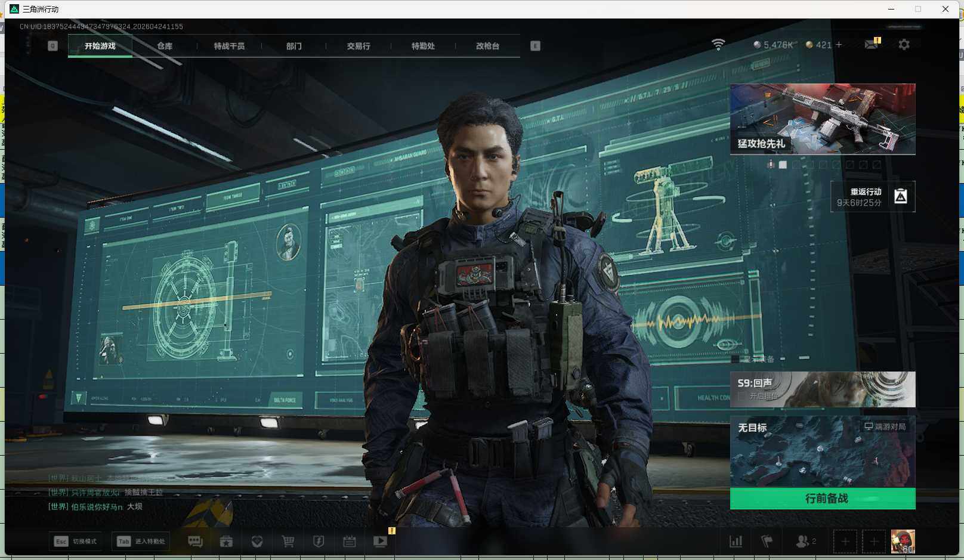Select the highlighted white banner page indicator
Screen dimensions: 964x560
pyautogui.click(x=783, y=165)
